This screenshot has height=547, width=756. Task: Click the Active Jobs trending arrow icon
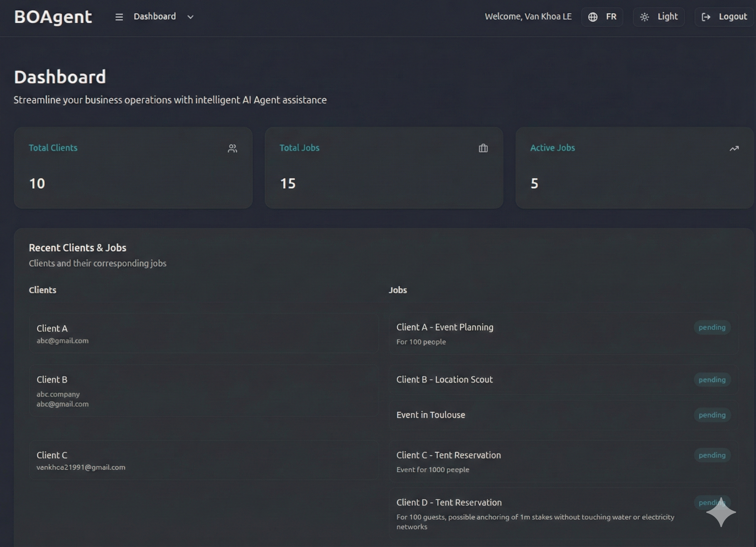[734, 148]
